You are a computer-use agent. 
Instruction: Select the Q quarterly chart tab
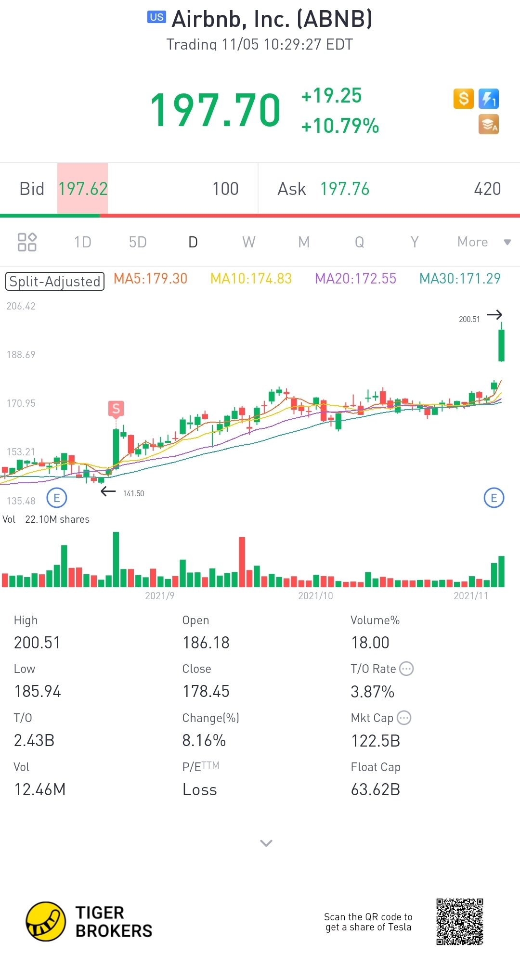359,242
